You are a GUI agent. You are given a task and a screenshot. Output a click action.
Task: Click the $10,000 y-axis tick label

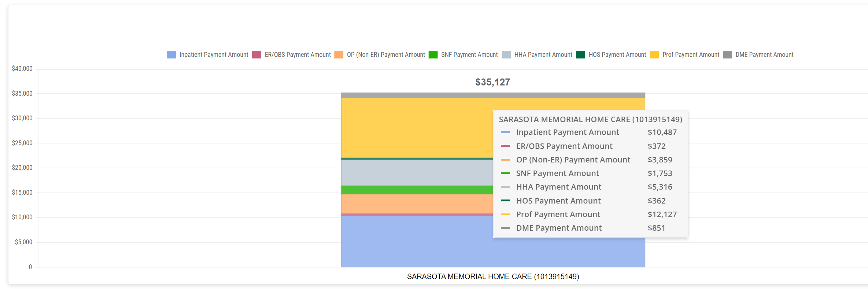click(22, 217)
